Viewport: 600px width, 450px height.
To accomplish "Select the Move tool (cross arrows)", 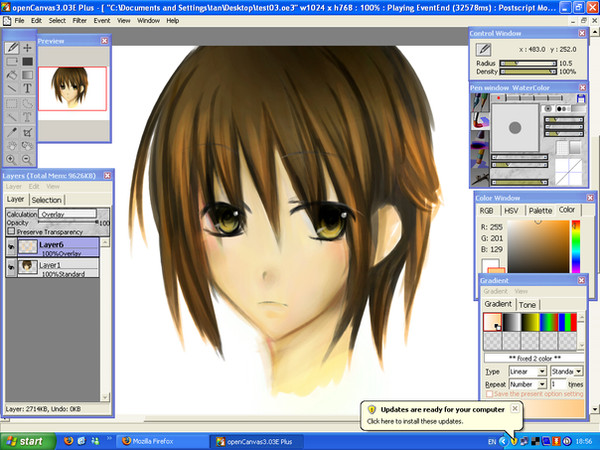I will (x=27, y=48).
